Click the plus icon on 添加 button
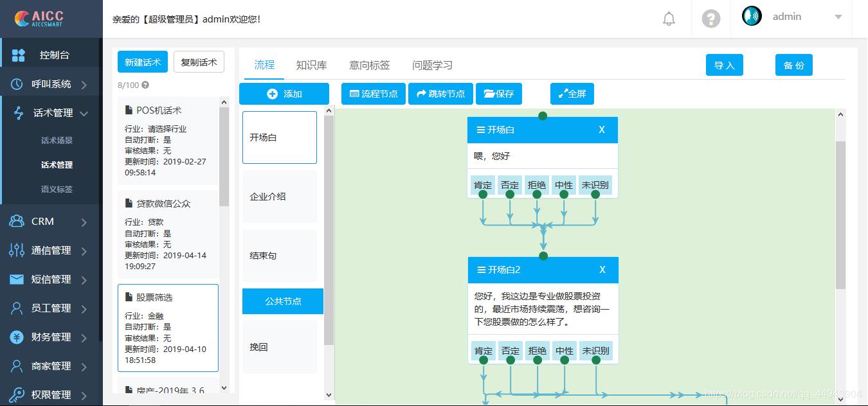The image size is (868, 406). click(x=271, y=94)
